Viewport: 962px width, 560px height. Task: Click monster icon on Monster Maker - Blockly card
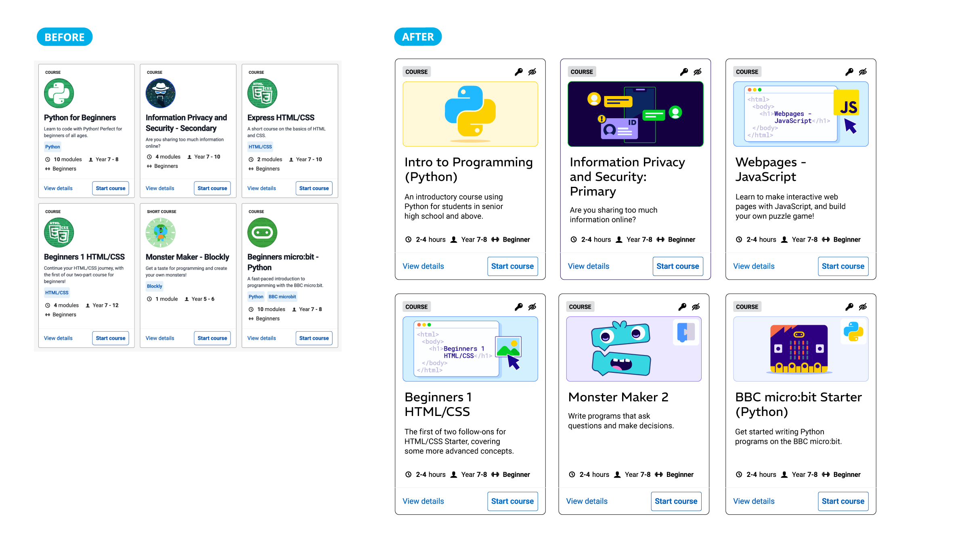160,232
